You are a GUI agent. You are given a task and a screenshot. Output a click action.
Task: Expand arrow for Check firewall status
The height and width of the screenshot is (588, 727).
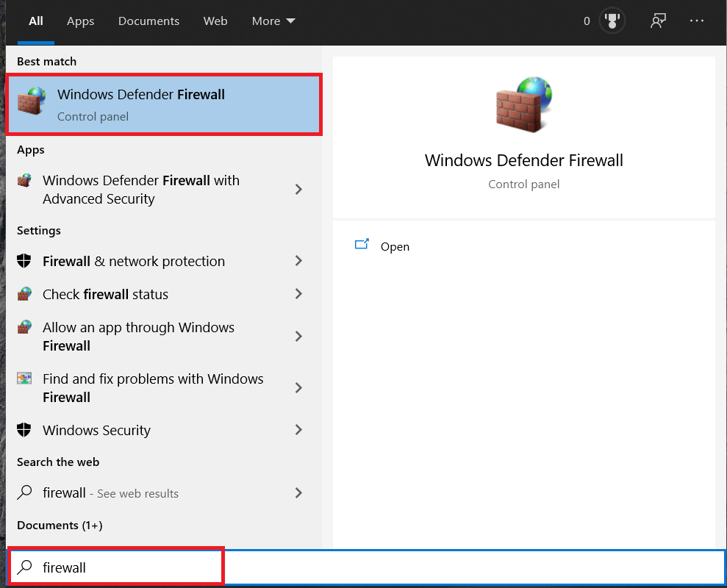[x=298, y=294]
